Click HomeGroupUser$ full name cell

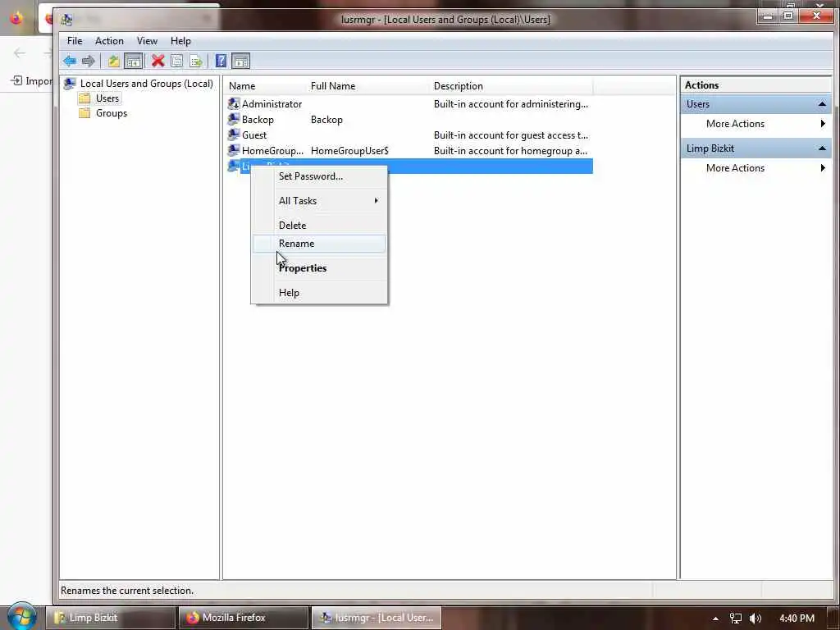pyautogui.click(x=349, y=151)
